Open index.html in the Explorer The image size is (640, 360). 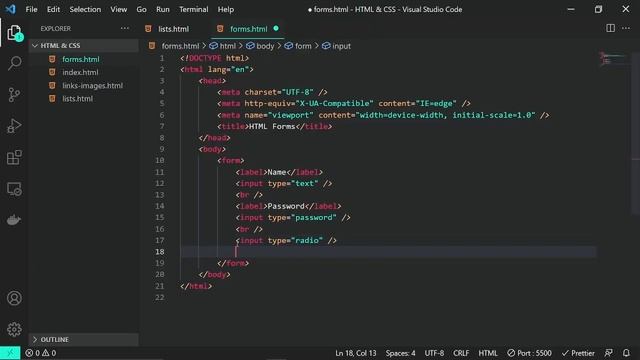tap(80, 72)
